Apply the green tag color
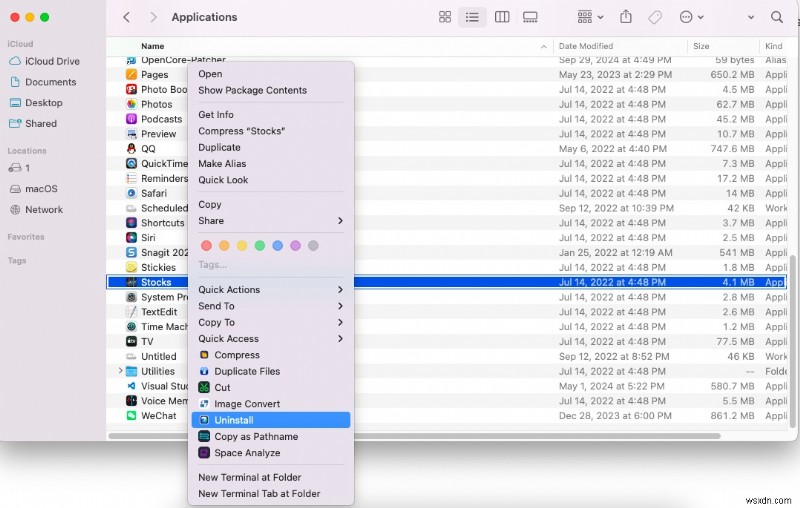The image size is (800, 508). pyautogui.click(x=260, y=246)
